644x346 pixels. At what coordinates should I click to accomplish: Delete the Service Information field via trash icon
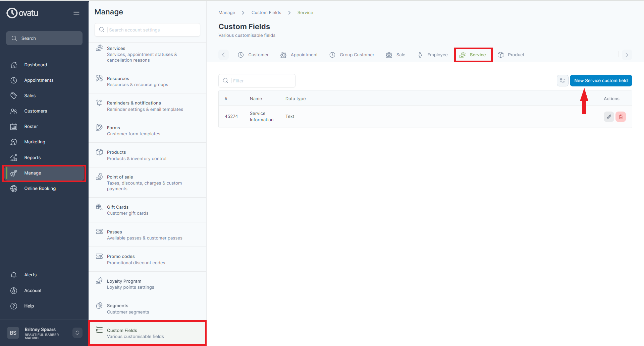click(x=621, y=117)
